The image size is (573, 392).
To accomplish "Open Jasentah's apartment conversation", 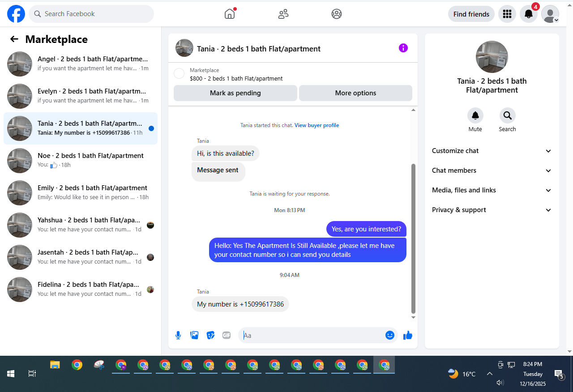I will pos(81,257).
